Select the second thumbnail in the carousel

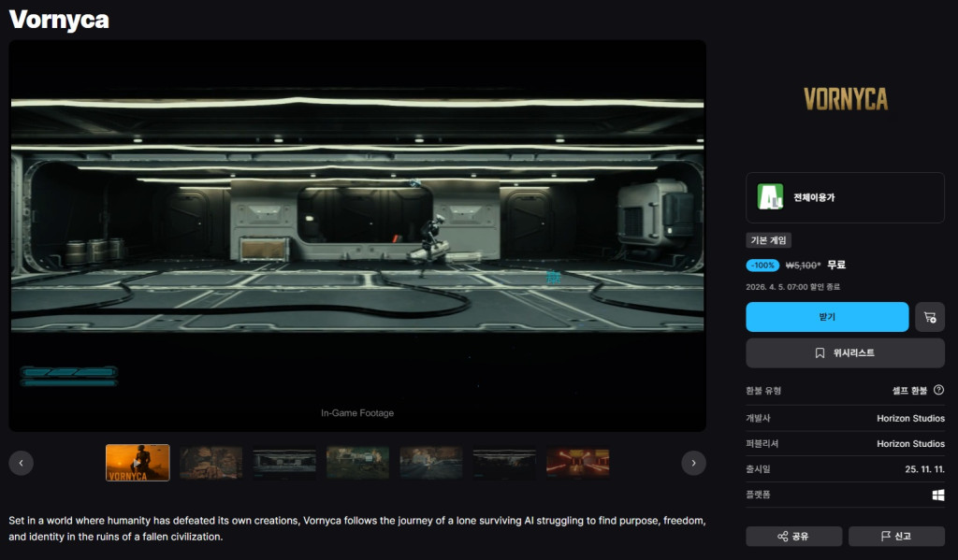coord(210,462)
